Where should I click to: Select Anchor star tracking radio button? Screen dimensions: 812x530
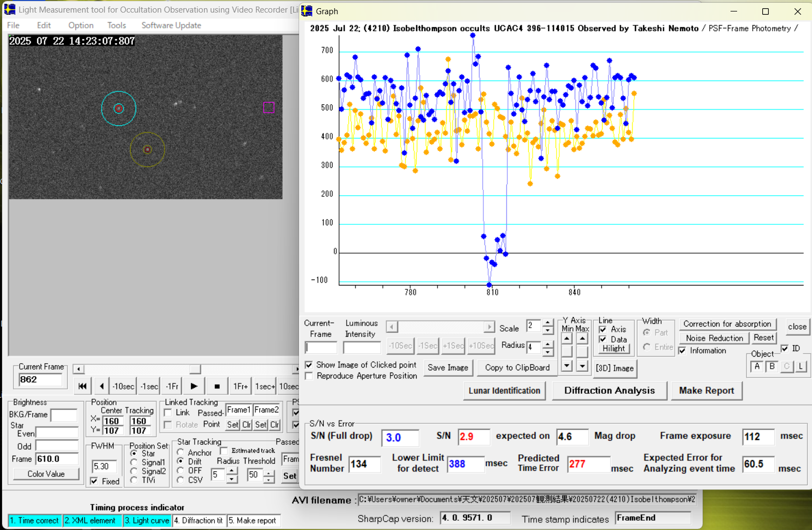point(180,452)
